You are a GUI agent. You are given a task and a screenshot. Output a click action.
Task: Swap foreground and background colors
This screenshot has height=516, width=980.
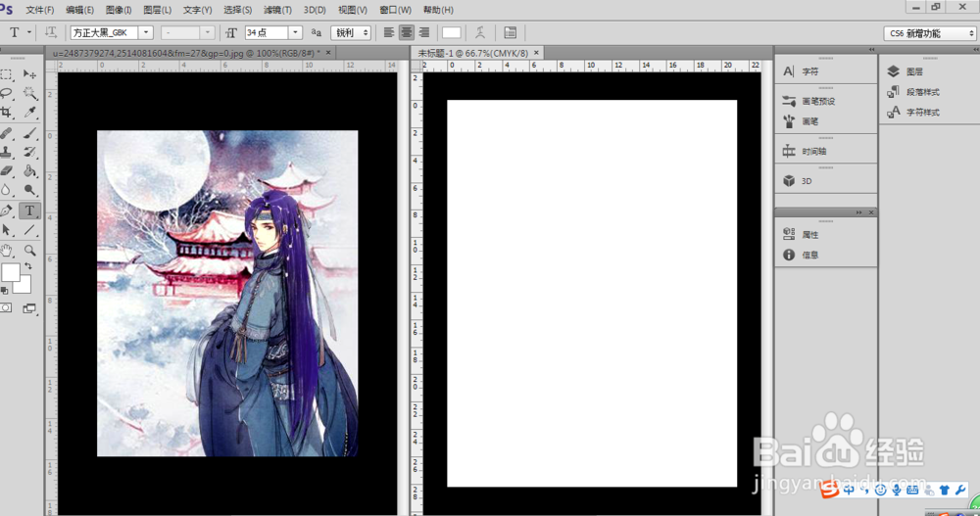pos(28,266)
